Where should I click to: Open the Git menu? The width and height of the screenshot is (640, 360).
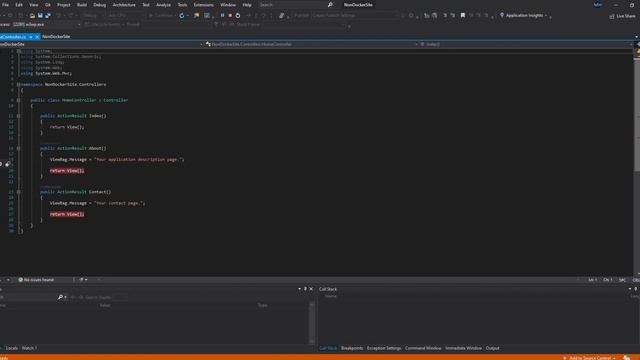pyautogui.click(x=48, y=5)
